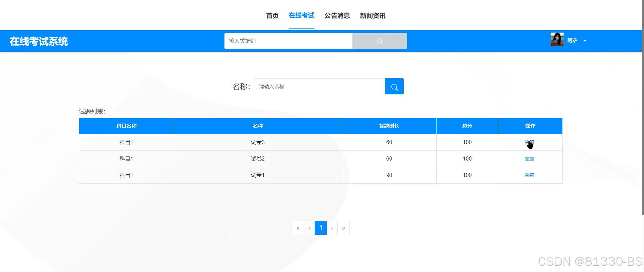Click total score 100 in 试卷2 row

467,159
